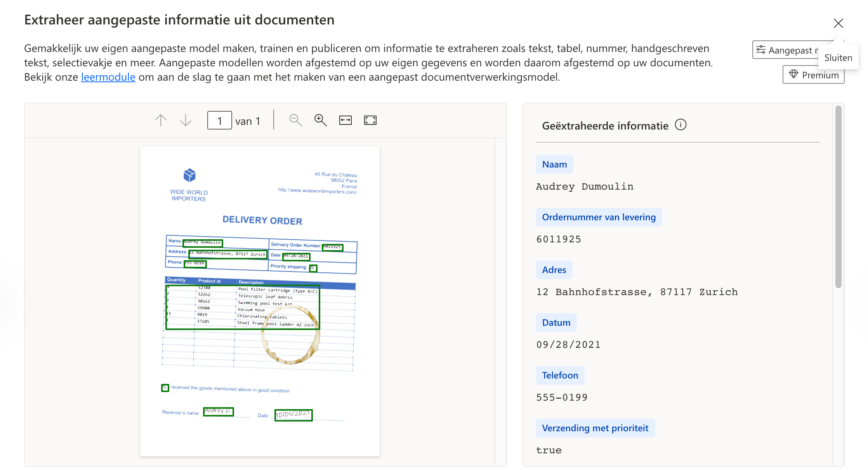868x470 pixels.
Task: Open full screen view of the document
Action: click(370, 120)
